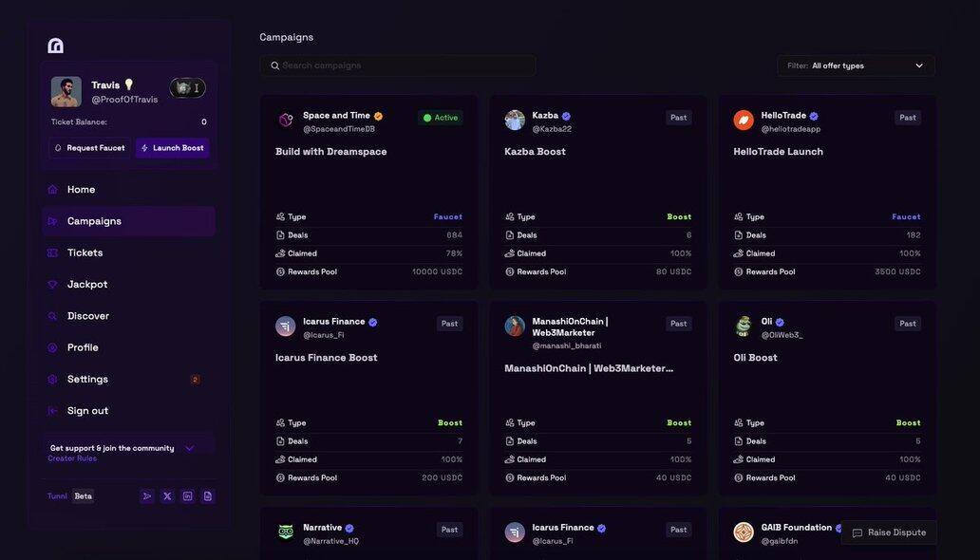Go to Jackpot in the sidebar
Image resolution: width=980 pixels, height=560 pixels.
click(x=86, y=285)
